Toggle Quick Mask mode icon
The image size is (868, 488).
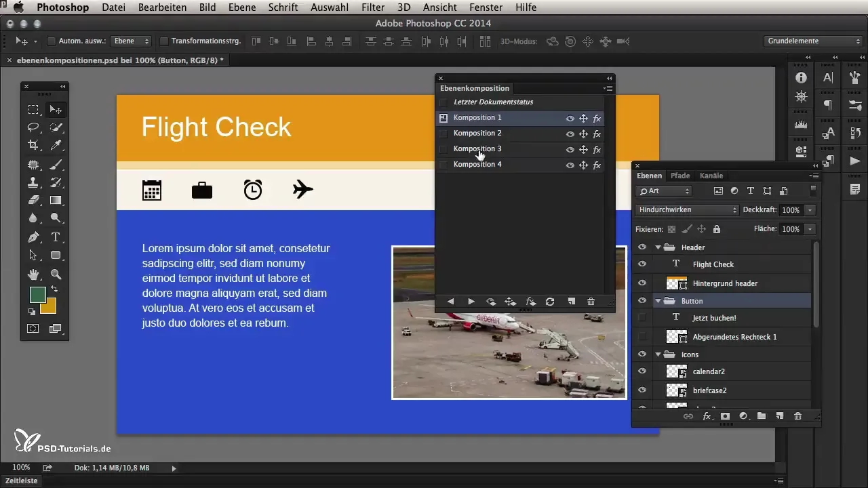pyautogui.click(x=33, y=329)
